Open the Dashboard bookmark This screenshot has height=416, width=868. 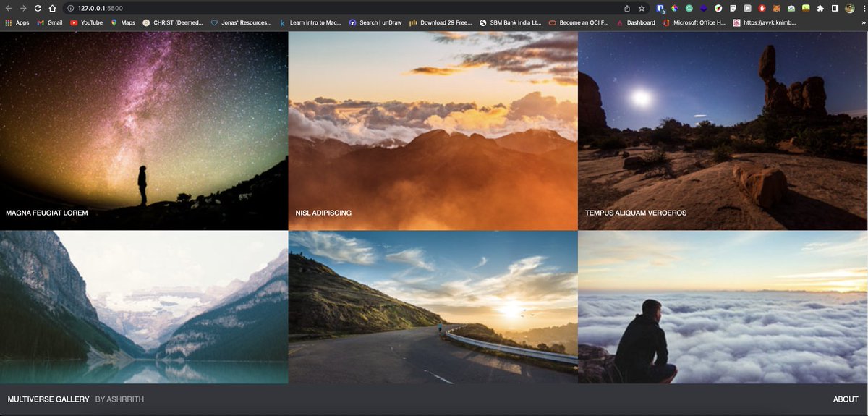point(636,22)
